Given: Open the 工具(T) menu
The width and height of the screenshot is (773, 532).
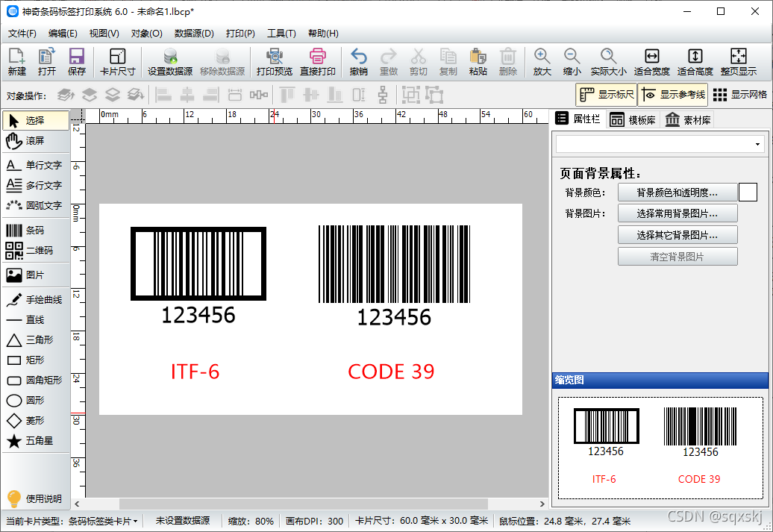Looking at the screenshot, I should click(x=281, y=34).
